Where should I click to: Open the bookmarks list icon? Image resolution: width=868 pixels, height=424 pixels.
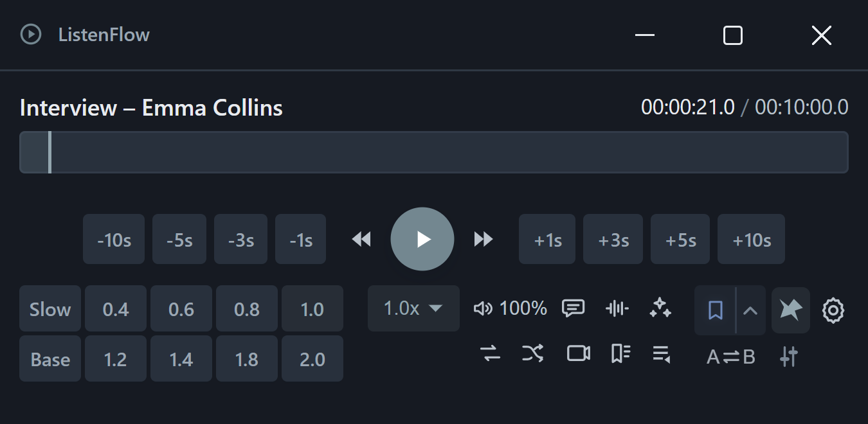(x=620, y=353)
